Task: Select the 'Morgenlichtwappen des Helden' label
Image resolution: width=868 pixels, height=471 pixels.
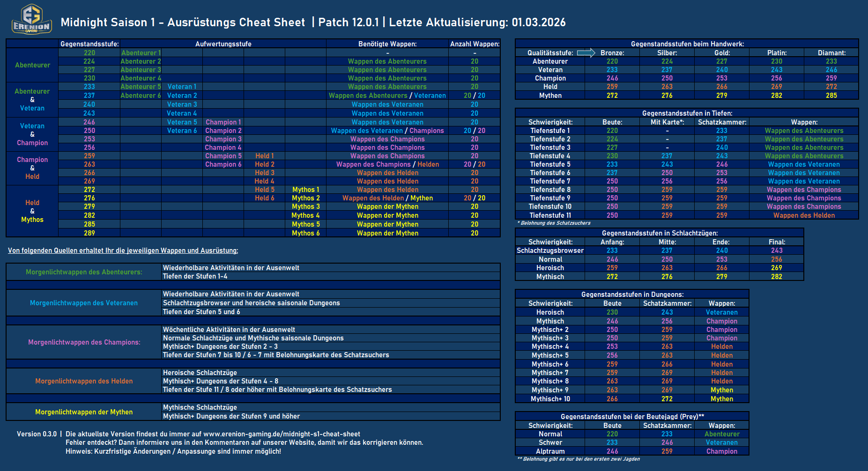Action: (x=84, y=381)
